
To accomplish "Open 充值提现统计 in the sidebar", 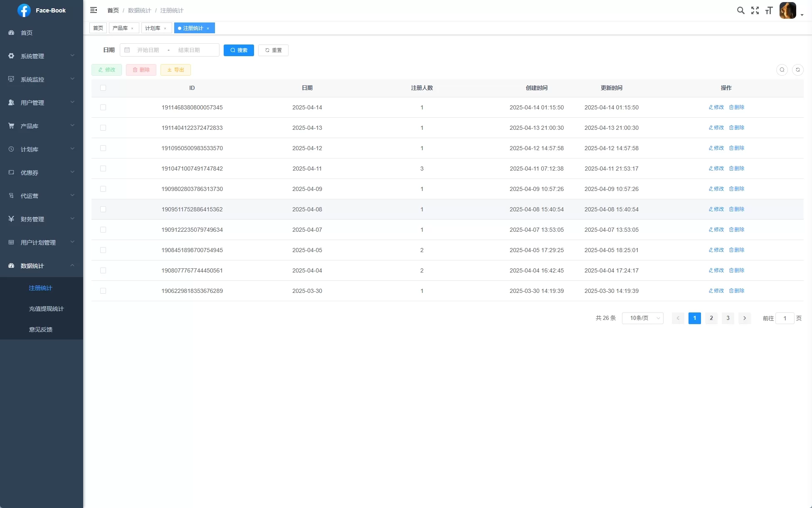I will [x=46, y=309].
